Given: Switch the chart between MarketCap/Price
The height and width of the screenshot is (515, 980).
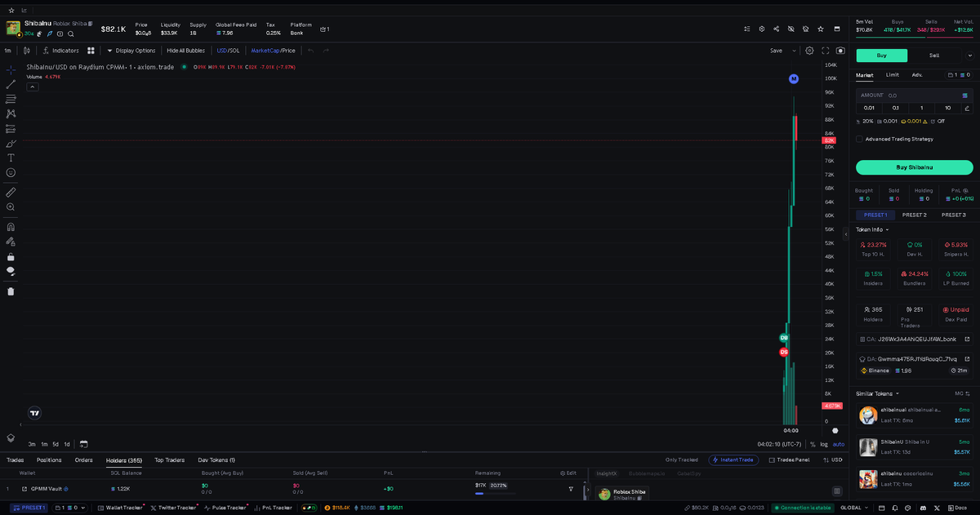Looking at the screenshot, I should coord(274,51).
